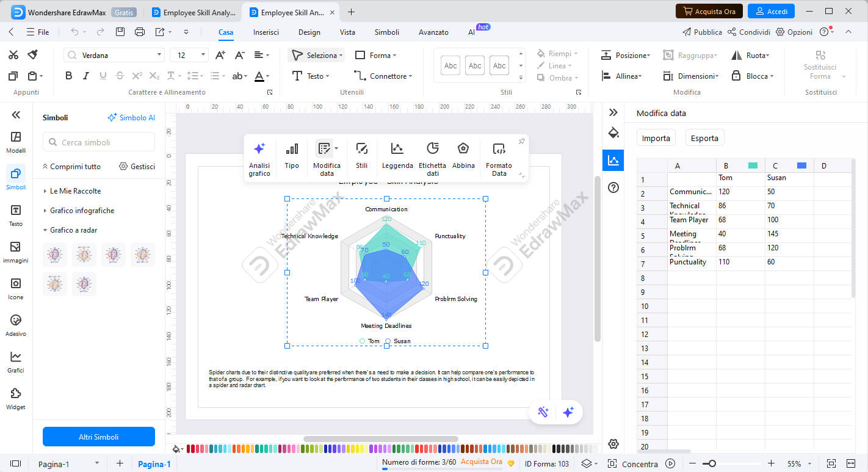Click the Accedi login button
The image size is (868, 472).
[x=771, y=11]
